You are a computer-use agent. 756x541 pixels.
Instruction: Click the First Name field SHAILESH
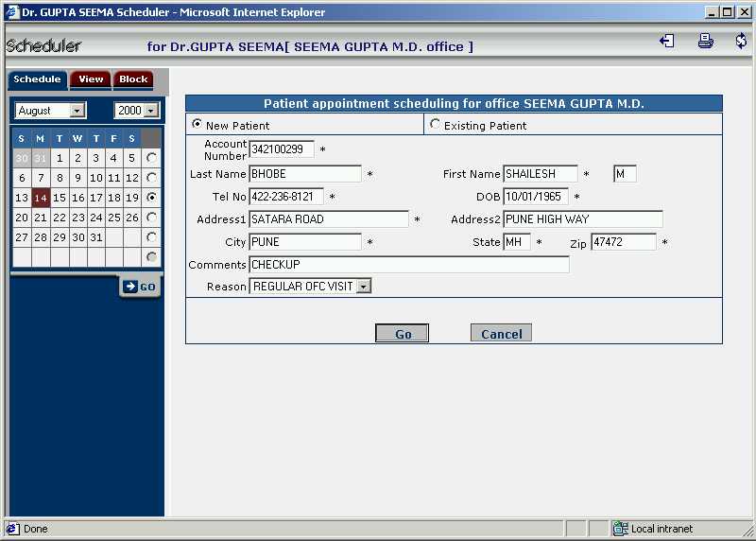click(540, 174)
